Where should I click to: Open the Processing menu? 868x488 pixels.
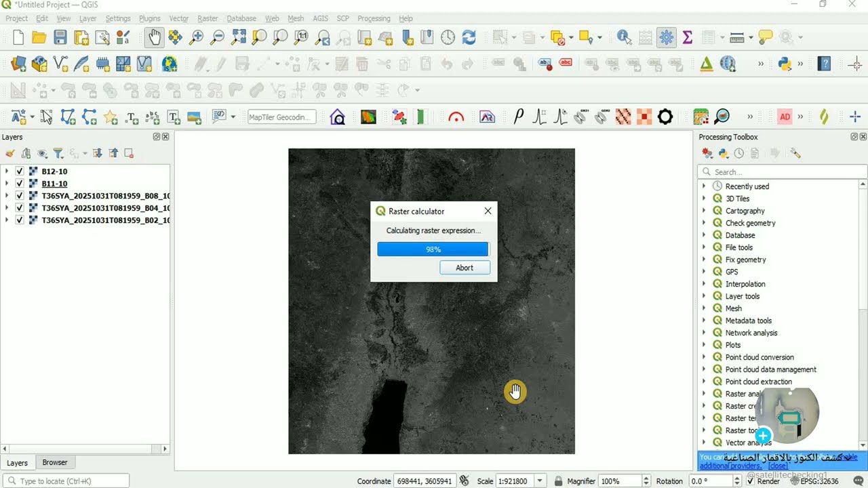pyautogui.click(x=374, y=18)
